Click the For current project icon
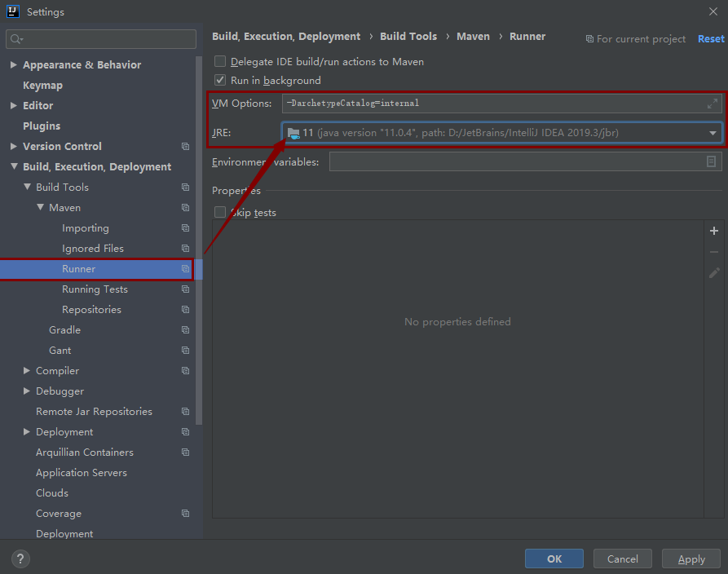This screenshot has width=728, height=574. pos(589,39)
